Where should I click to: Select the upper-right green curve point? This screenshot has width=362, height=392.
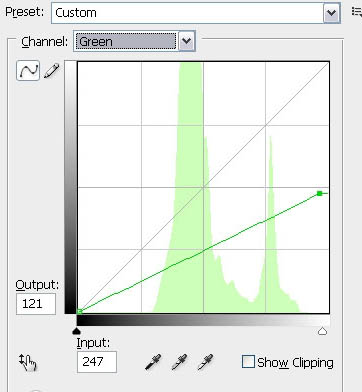320,193
